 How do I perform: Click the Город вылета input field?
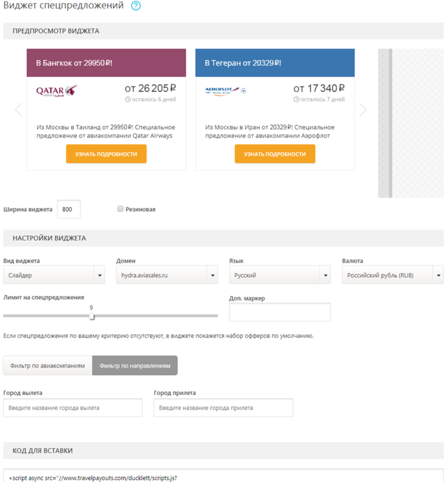coord(73,408)
